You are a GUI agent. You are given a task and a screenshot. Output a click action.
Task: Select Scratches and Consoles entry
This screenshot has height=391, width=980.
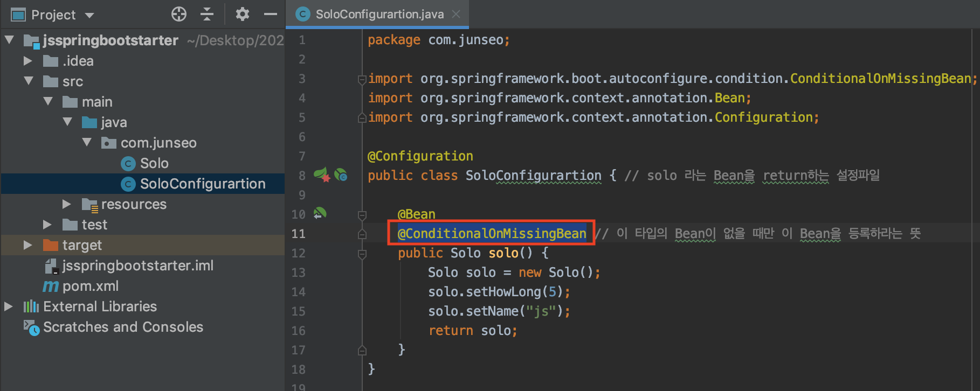(x=123, y=327)
